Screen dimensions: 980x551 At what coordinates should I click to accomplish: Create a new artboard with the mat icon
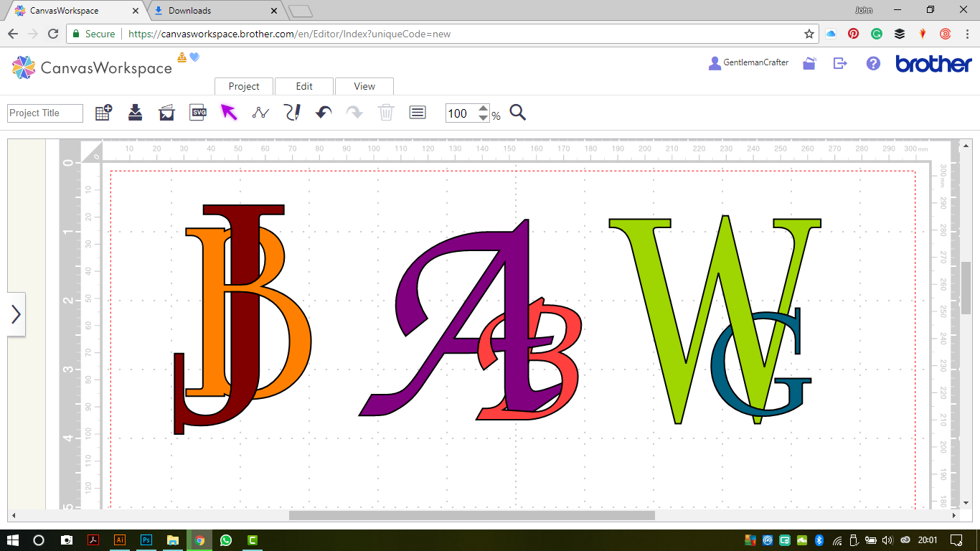103,113
